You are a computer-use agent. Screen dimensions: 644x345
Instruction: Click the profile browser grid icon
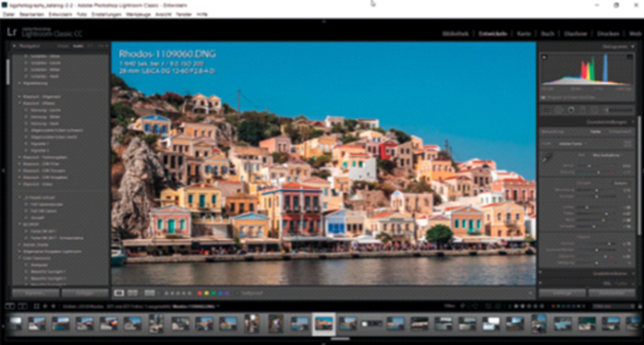point(627,144)
